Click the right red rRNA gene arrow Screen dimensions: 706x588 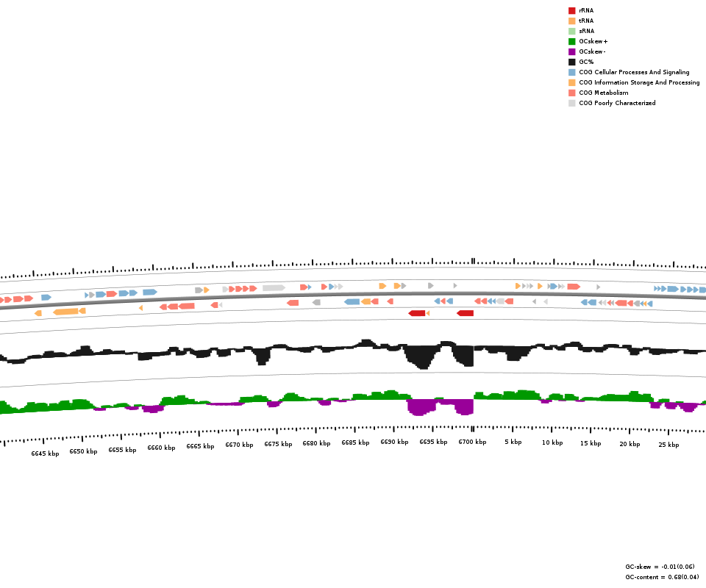465,313
